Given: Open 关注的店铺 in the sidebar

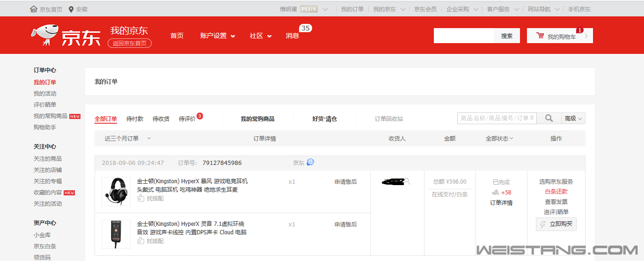Looking at the screenshot, I should pyautogui.click(x=48, y=170).
